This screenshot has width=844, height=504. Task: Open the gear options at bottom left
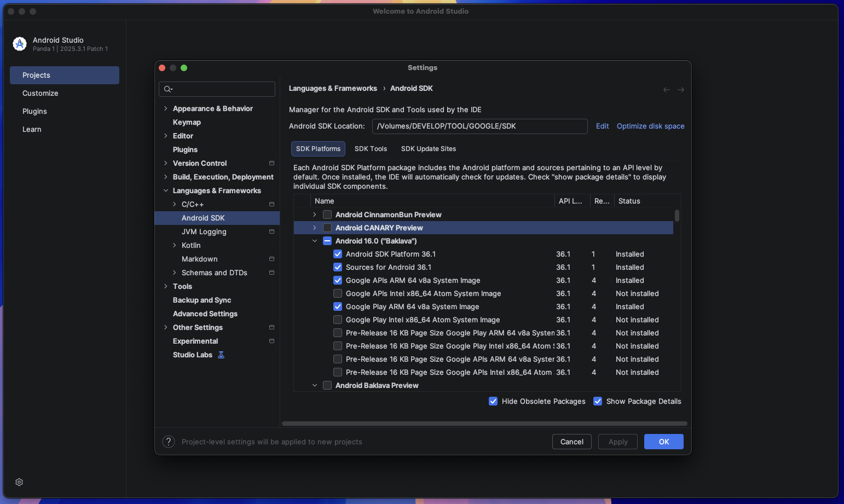(x=19, y=482)
